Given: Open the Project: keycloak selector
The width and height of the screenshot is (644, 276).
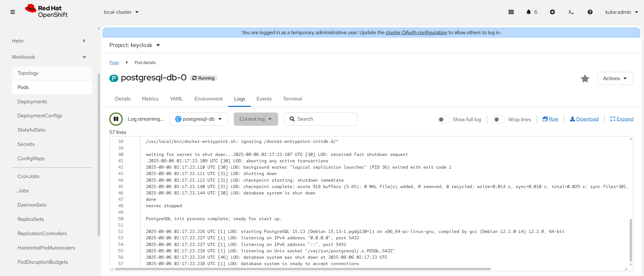Looking at the screenshot, I should coord(135,45).
